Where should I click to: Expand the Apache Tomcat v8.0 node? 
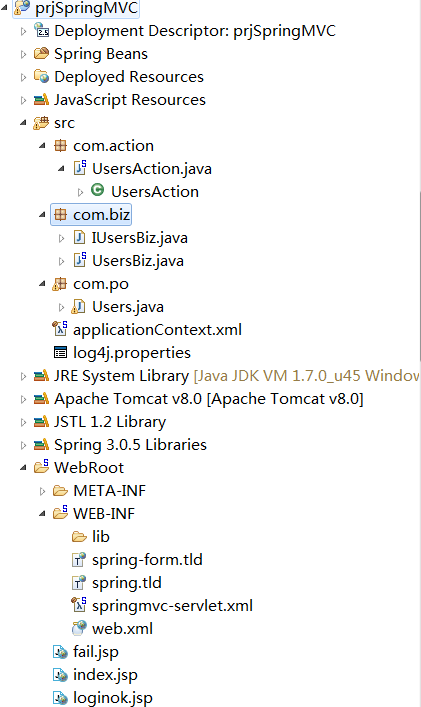coord(23,399)
